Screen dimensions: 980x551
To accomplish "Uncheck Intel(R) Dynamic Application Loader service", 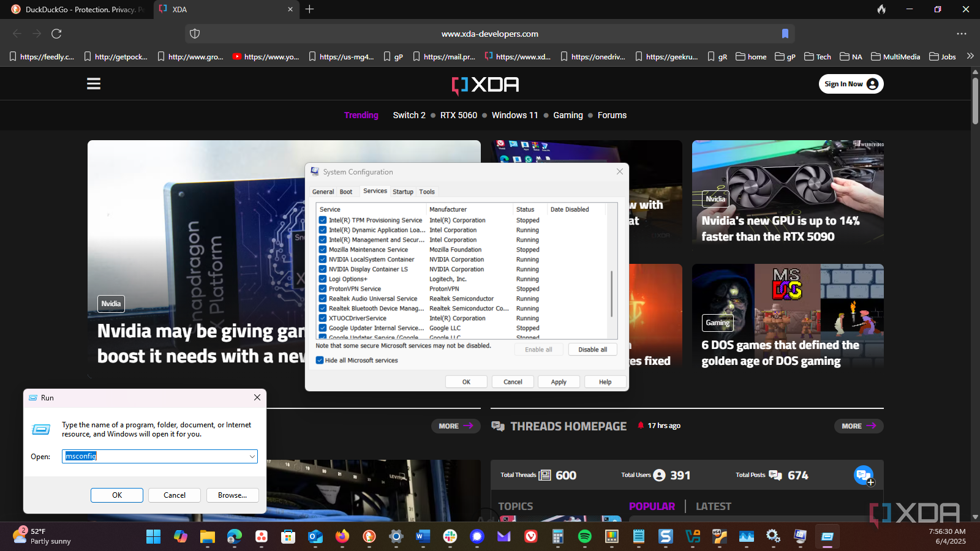I will pyautogui.click(x=322, y=230).
